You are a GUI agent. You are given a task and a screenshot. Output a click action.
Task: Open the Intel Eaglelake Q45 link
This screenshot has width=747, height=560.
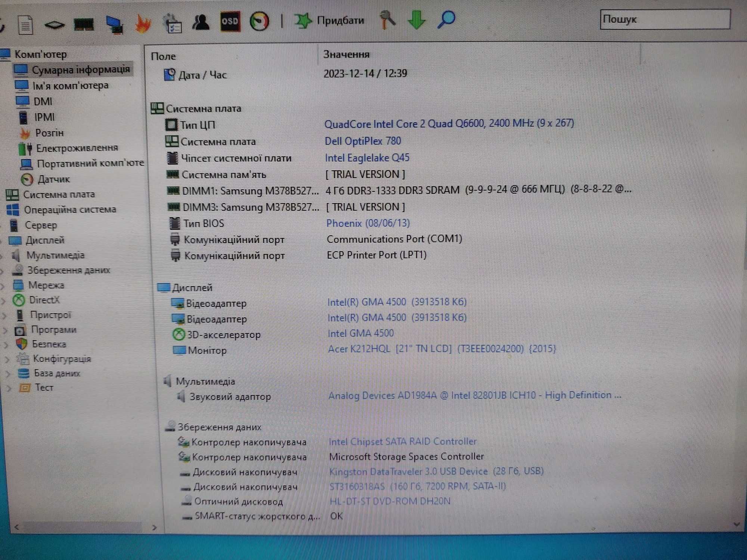click(x=367, y=158)
